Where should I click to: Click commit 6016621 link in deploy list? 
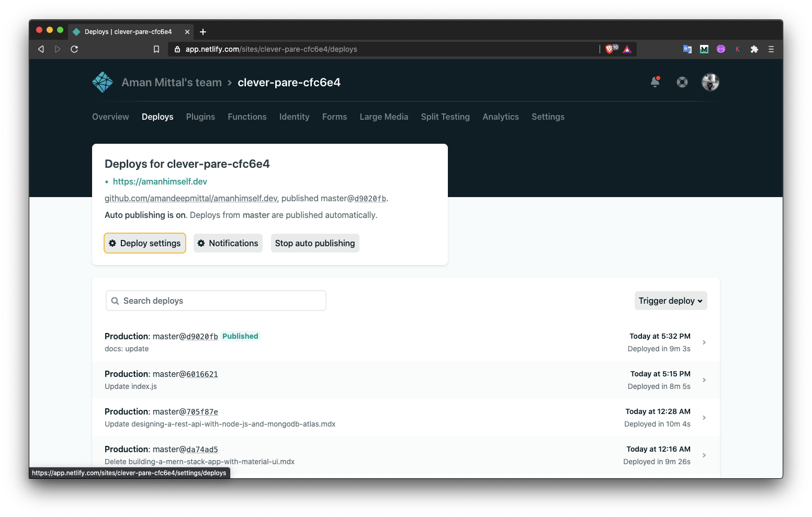pyautogui.click(x=202, y=374)
